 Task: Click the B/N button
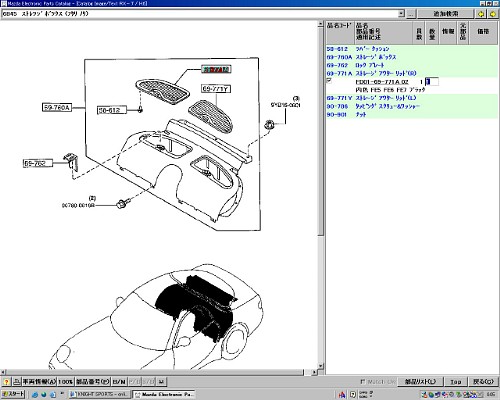coord(119,382)
